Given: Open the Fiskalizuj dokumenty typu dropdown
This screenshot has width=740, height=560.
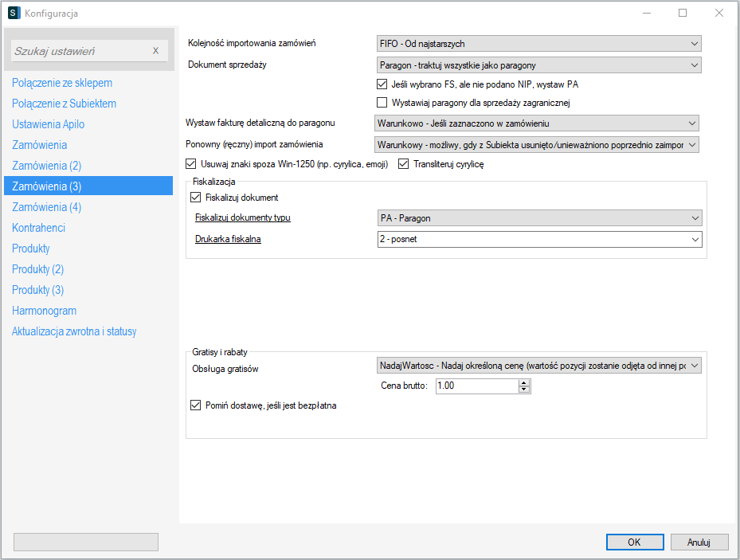Looking at the screenshot, I should coord(538,218).
